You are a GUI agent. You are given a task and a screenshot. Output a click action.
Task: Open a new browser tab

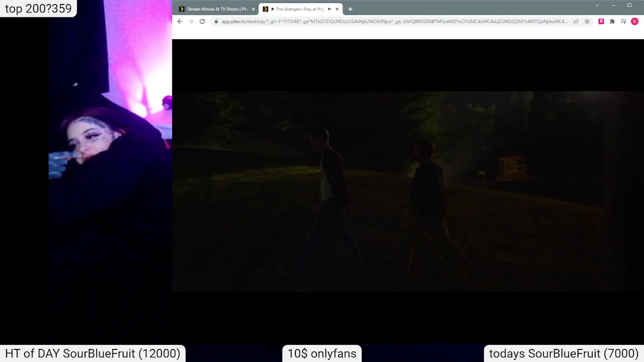pos(350,9)
